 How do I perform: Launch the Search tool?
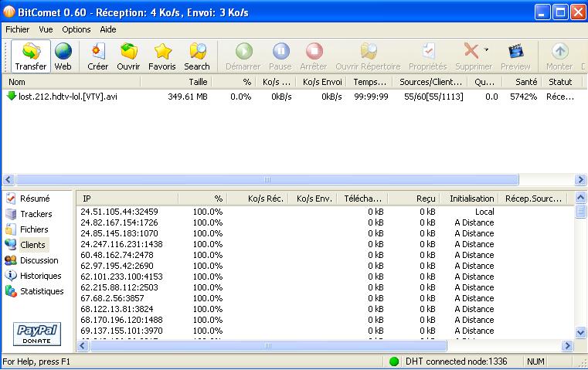click(197, 56)
